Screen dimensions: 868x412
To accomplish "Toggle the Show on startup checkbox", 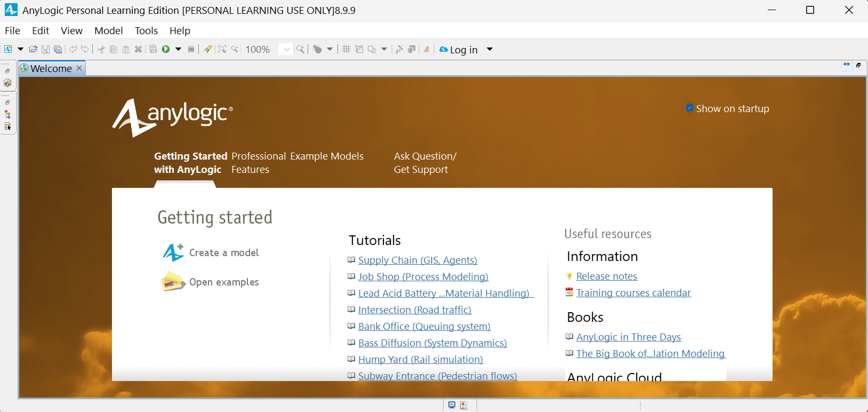I will 689,108.
